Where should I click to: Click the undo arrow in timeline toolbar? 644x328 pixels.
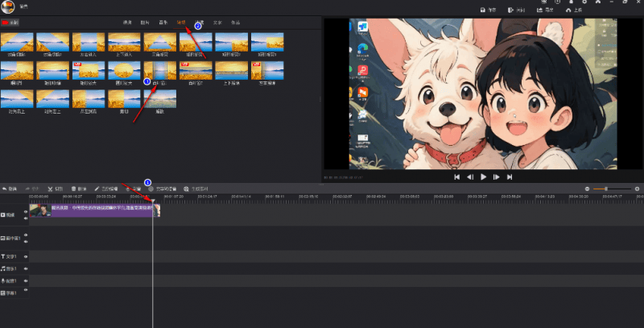[4, 189]
